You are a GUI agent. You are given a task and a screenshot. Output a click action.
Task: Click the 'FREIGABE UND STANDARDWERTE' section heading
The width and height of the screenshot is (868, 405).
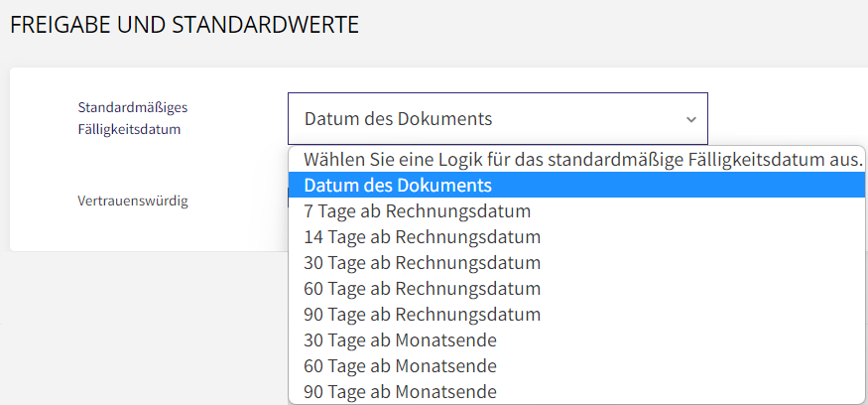tap(185, 26)
